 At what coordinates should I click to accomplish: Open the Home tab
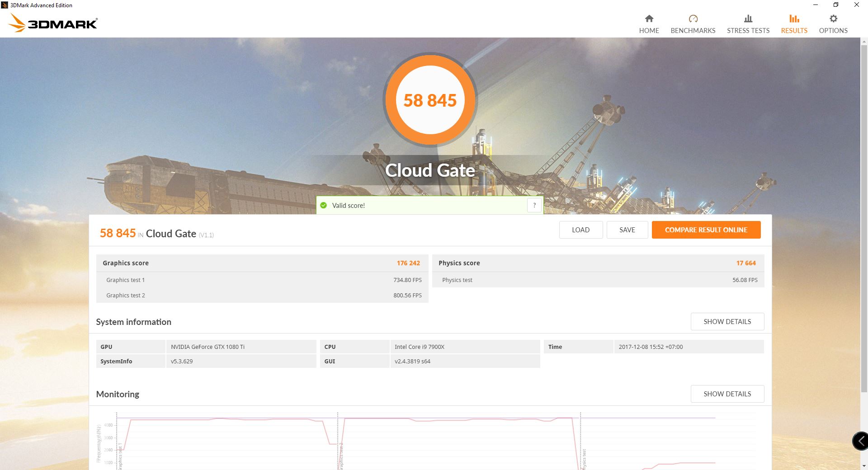(x=649, y=24)
